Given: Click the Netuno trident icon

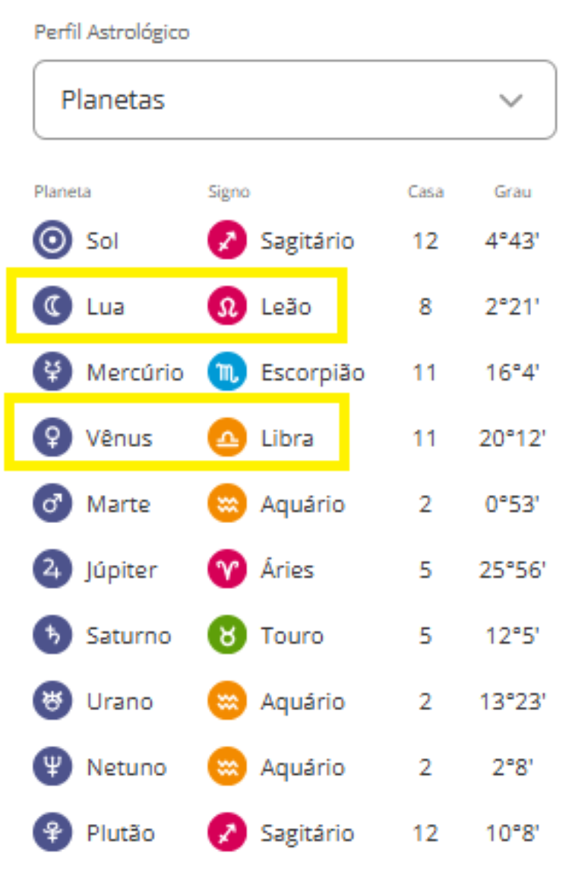Looking at the screenshot, I should click(52, 766).
